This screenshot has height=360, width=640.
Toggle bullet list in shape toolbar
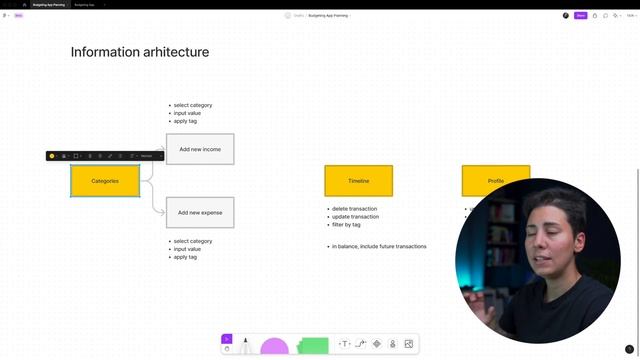[120, 156]
